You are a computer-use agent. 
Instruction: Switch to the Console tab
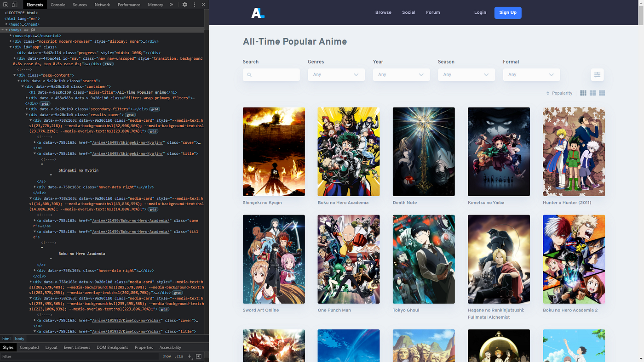[x=58, y=5]
